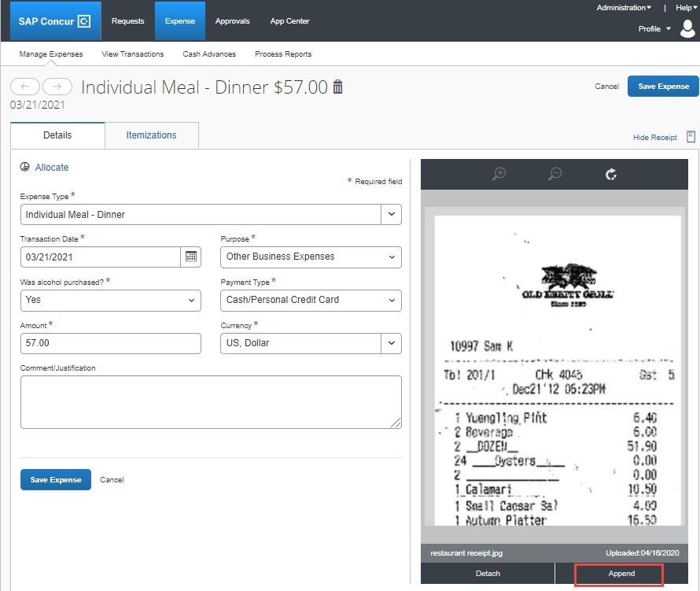Open the Profile dropdown
Screen dimensions: 700x591
click(654, 28)
